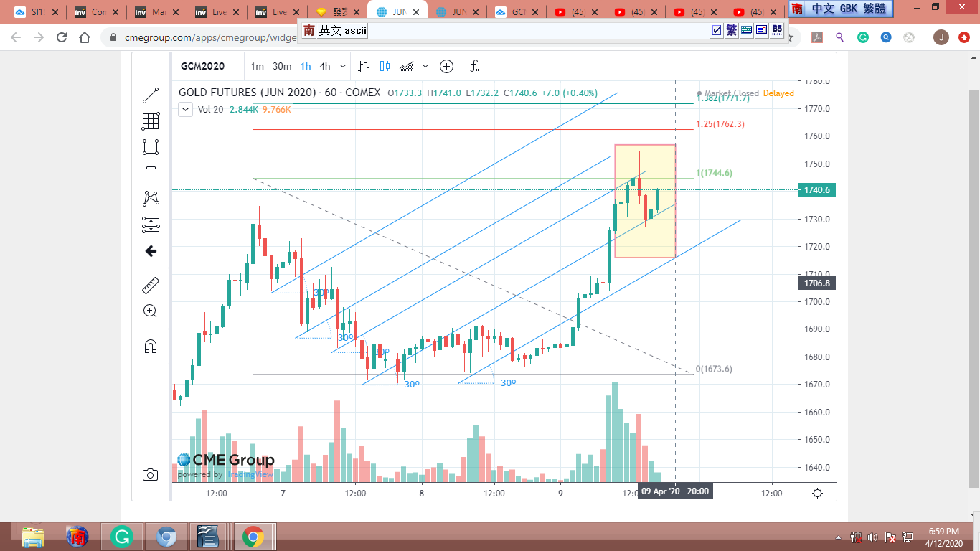The width and height of the screenshot is (980, 551).
Task: Click the B5 encoding button in IME bar
Action: point(777,30)
